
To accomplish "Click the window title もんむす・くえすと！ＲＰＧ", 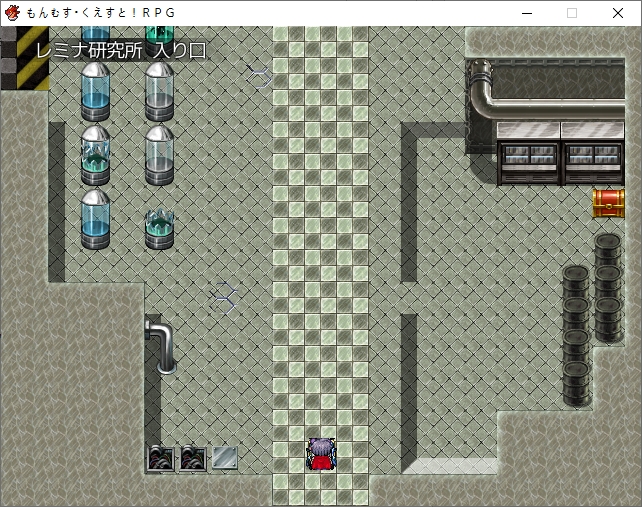I will point(101,13).
